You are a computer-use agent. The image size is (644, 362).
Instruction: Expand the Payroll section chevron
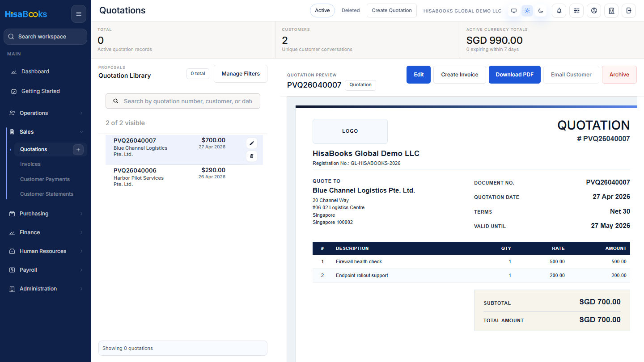(81, 270)
